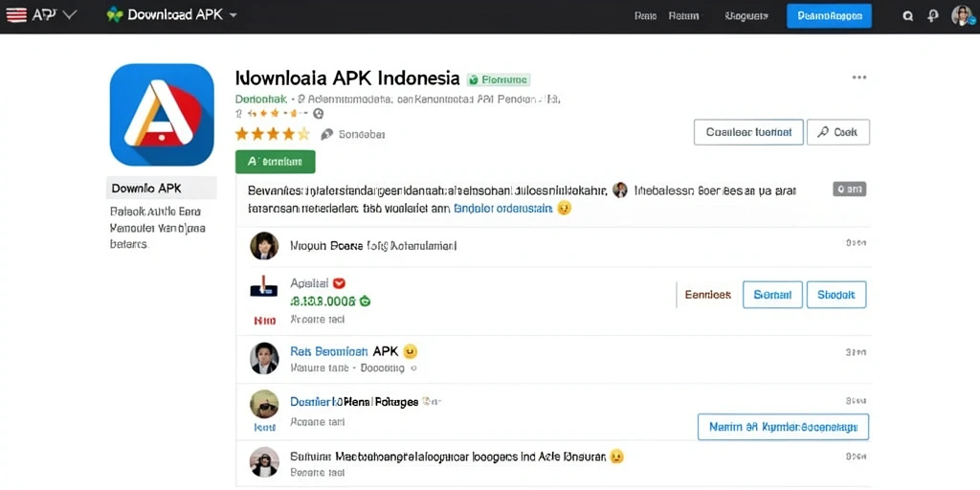Click the Semani button in Apalitai row
Viewport: 980px width, 490px height.
[x=772, y=295]
